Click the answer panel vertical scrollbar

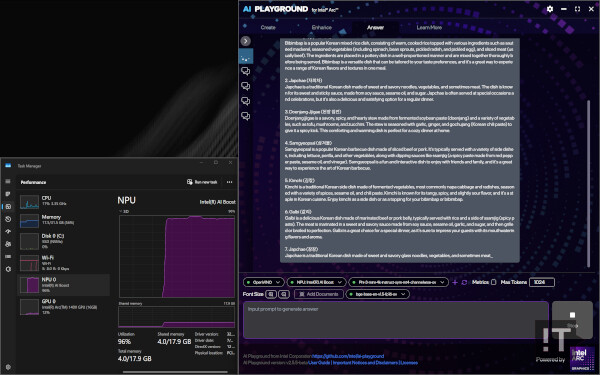[x=589, y=184]
